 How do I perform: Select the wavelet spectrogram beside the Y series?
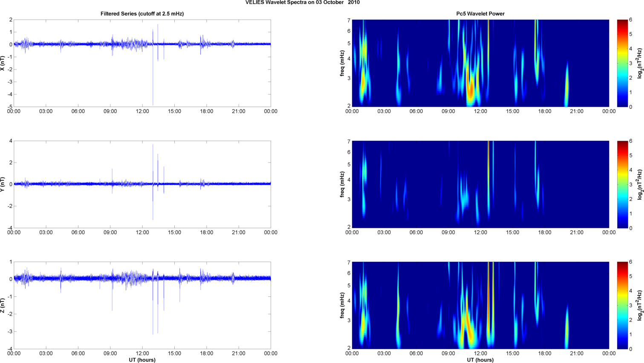click(480, 184)
